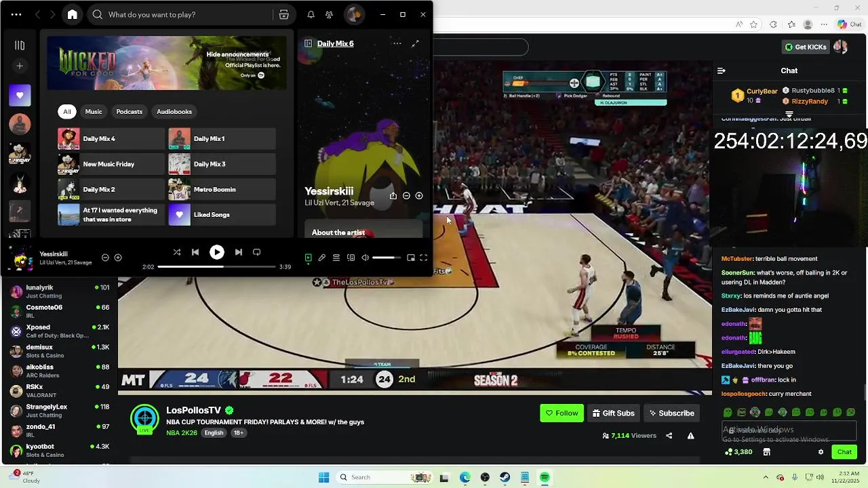The image size is (868, 488).
Task: Adjust the Spotify volume slider
Action: click(387, 258)
